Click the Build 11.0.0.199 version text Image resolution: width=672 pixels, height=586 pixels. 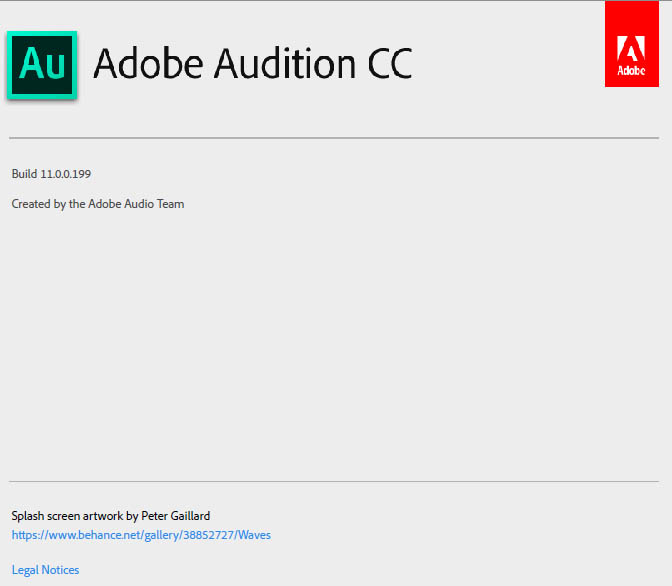51,174
